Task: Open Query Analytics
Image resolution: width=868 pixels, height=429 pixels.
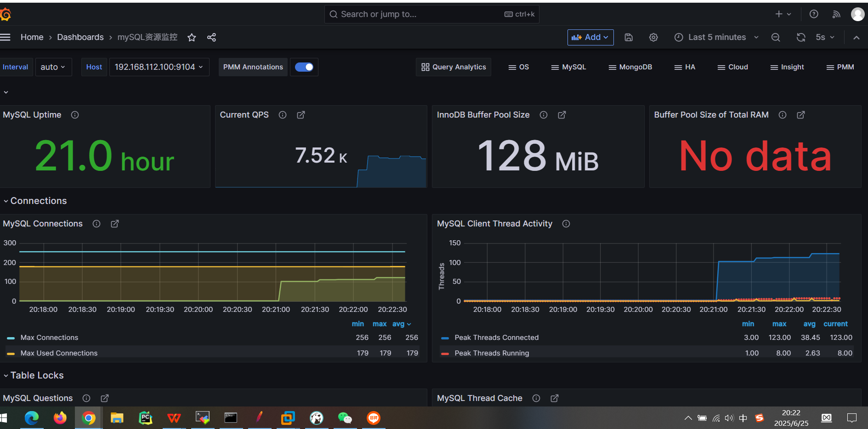Action: (454, 67)
